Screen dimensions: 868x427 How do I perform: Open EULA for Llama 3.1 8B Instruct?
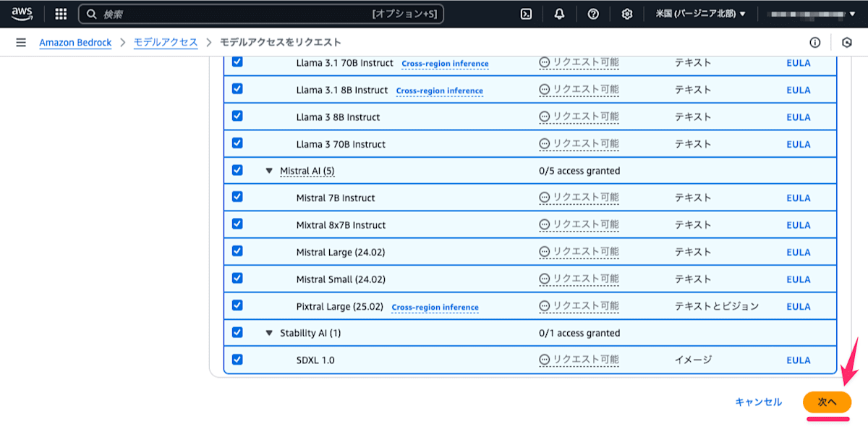(799, 90)
